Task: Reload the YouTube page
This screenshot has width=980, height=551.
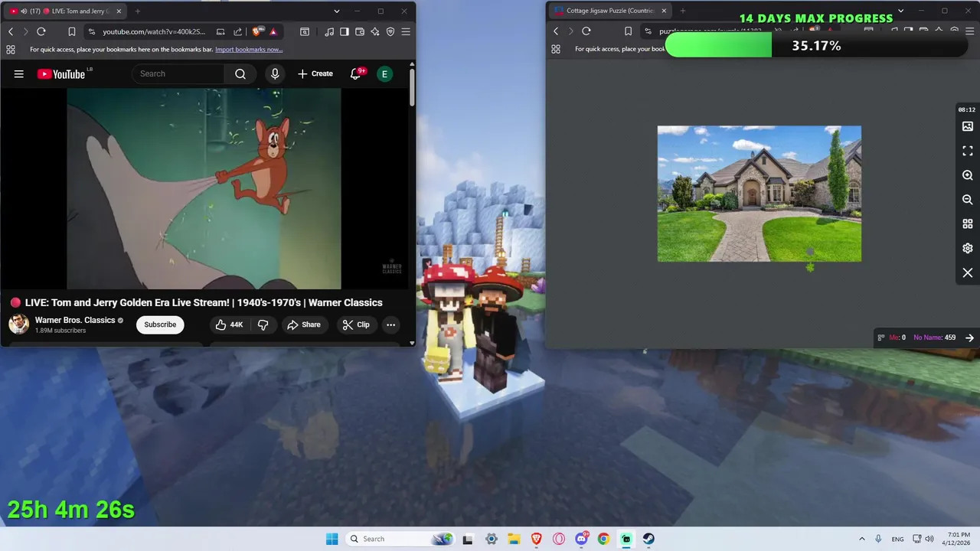Action: tap(41, 31)
